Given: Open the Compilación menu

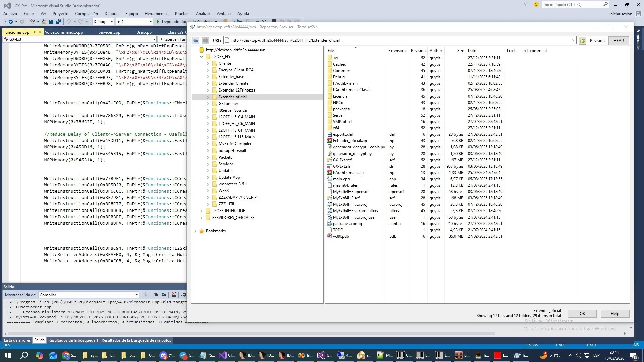Looking at the screenshot, I should [87, 14].
